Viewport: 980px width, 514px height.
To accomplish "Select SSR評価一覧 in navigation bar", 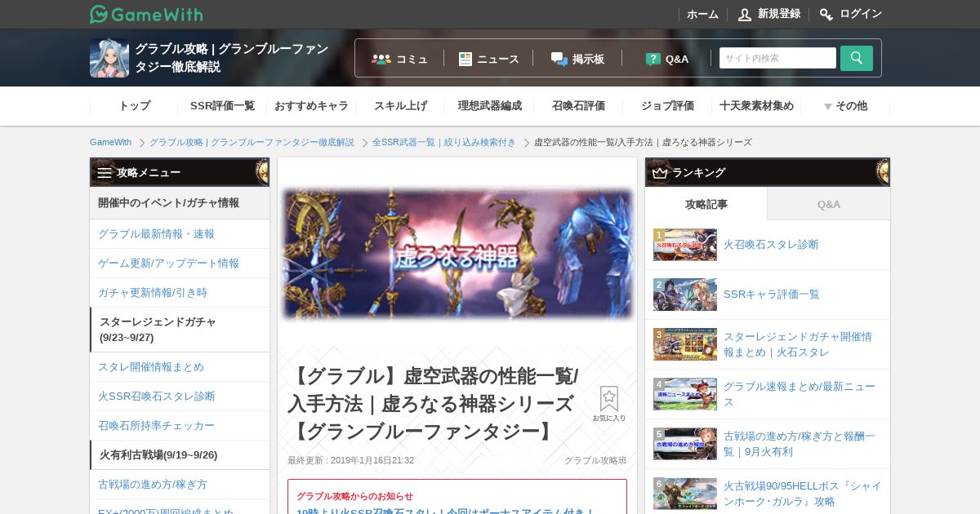I will click(x=222, y=106).
